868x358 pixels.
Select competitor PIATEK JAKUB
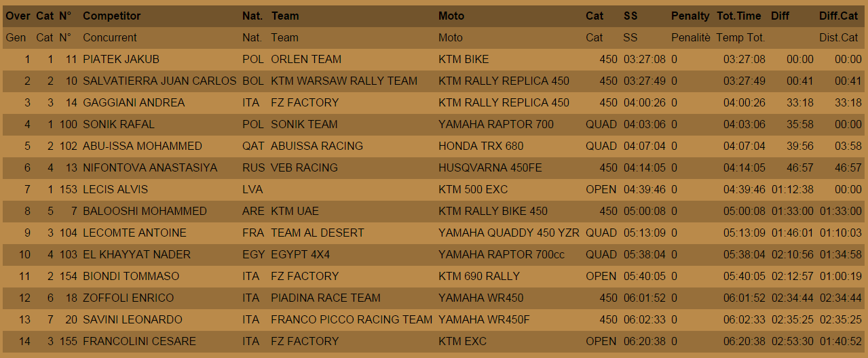121,59
